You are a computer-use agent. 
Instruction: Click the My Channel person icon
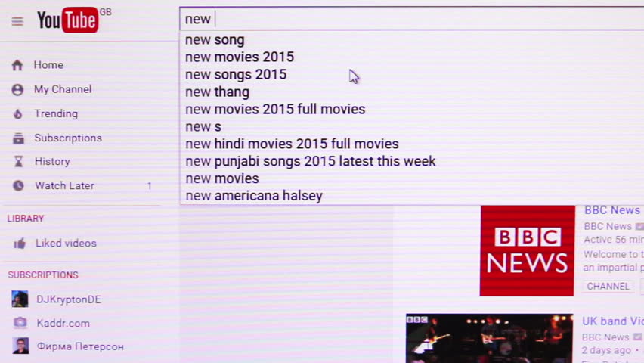point(17,90)
